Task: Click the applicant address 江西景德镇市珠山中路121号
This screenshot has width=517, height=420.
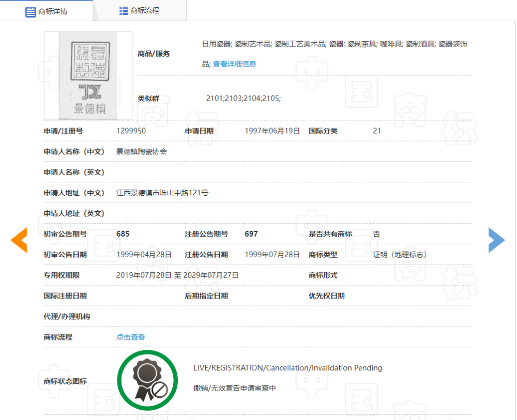Action: (162, 193)
